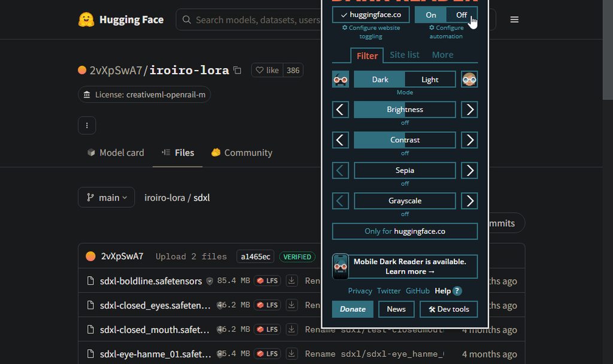
Task: Click the Contrast slider bar
Action: pyautogui.click(x=405, y=140)
